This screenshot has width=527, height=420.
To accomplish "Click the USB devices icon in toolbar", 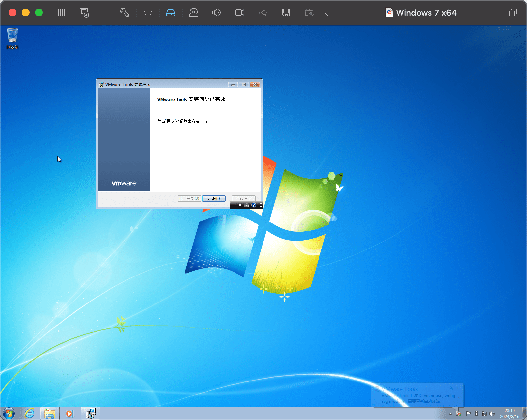I will pyautogui.click(x=263, y=13).
